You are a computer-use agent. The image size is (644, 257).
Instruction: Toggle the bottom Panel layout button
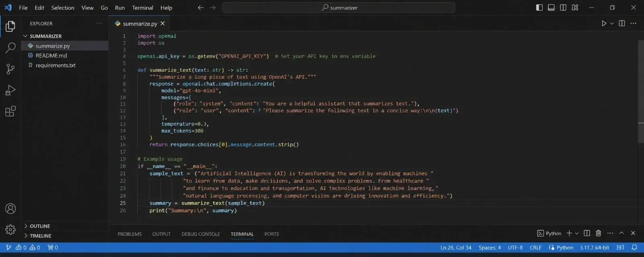coord(551,8)
